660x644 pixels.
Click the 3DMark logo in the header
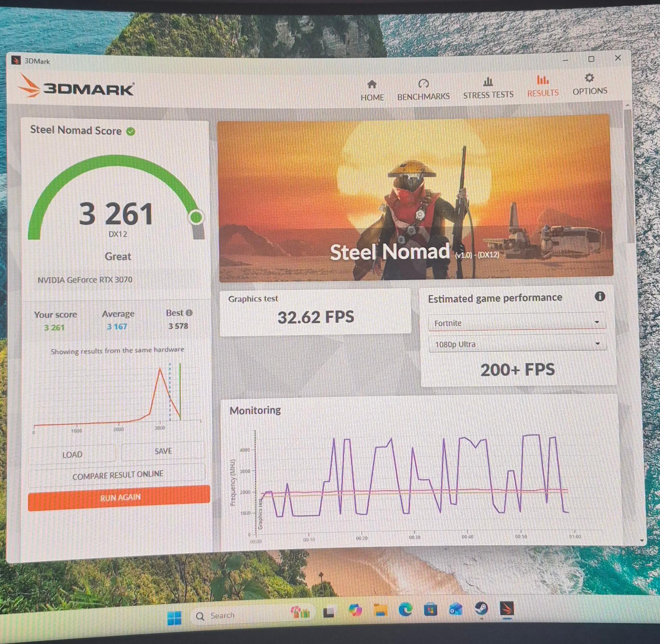point(76,86)
